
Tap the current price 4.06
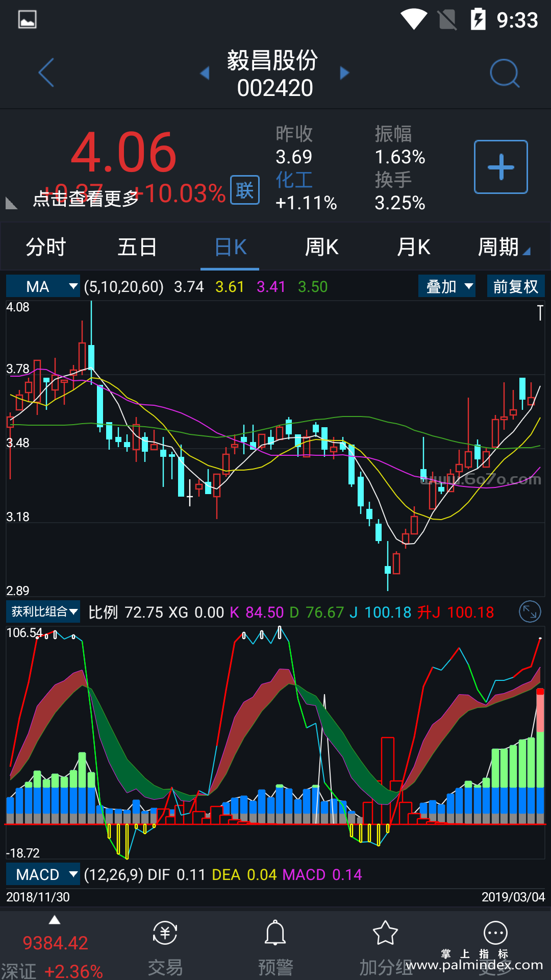click(124, 152)
